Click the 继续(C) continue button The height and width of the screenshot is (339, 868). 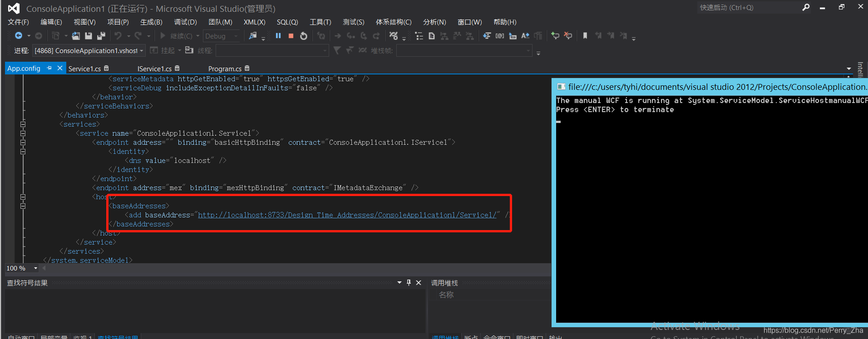coord(176,36)
